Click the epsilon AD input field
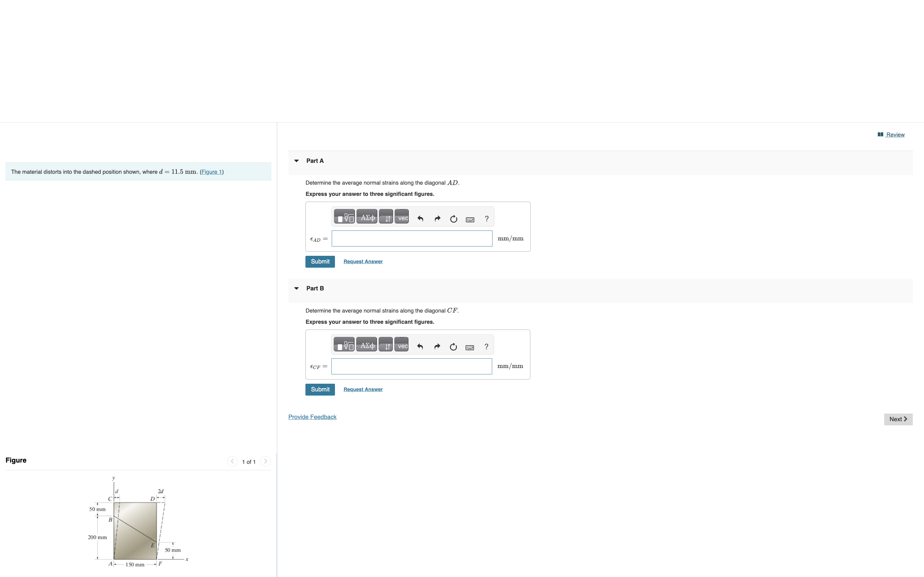This screenshot has width=924, height=577. pyautogui.click(x=412, y=239)
